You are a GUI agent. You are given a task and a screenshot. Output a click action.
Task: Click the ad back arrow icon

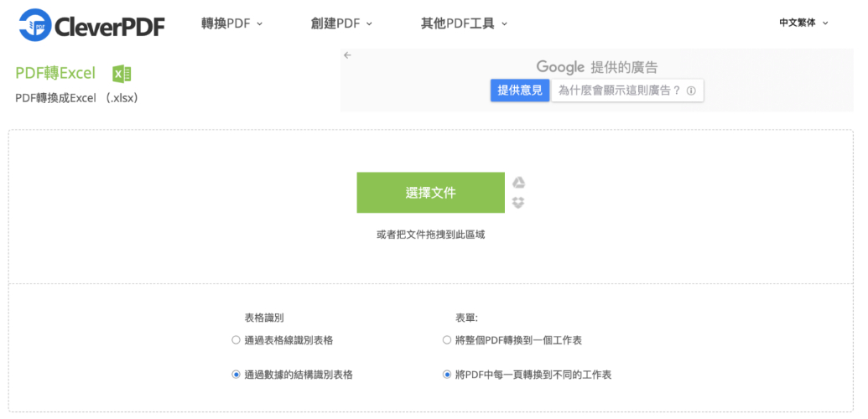click(347, 54)
